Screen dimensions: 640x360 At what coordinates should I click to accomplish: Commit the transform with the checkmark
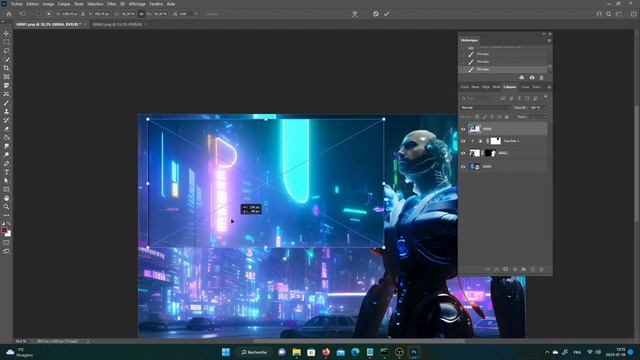387,13
